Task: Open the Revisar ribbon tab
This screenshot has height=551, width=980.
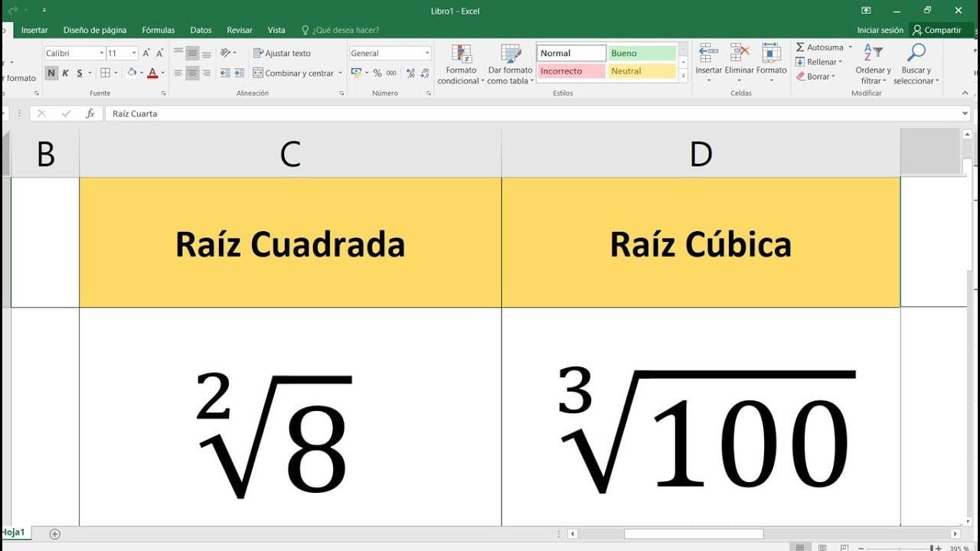Action: 239,30
